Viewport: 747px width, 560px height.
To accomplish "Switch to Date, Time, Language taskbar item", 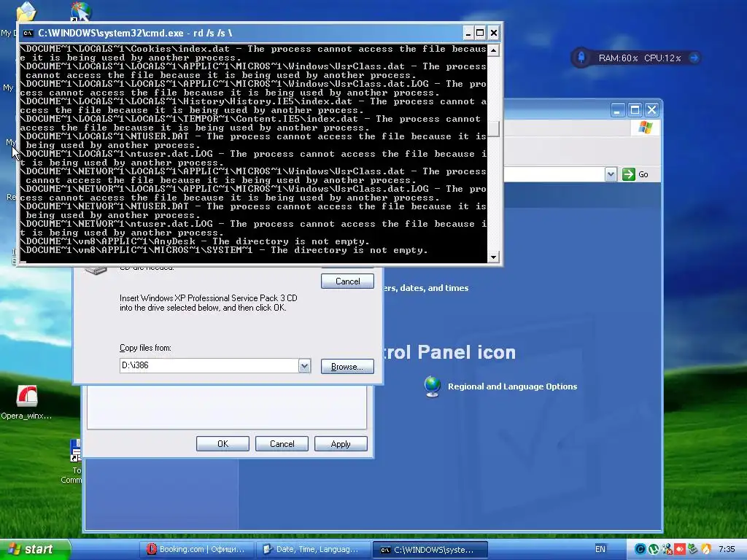I will click(312, 549).
